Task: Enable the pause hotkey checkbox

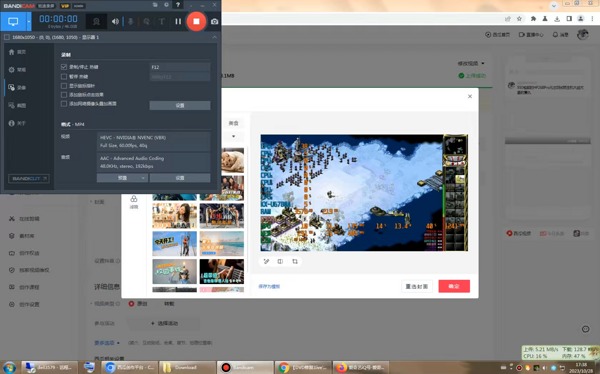Action: coord(64,77)
